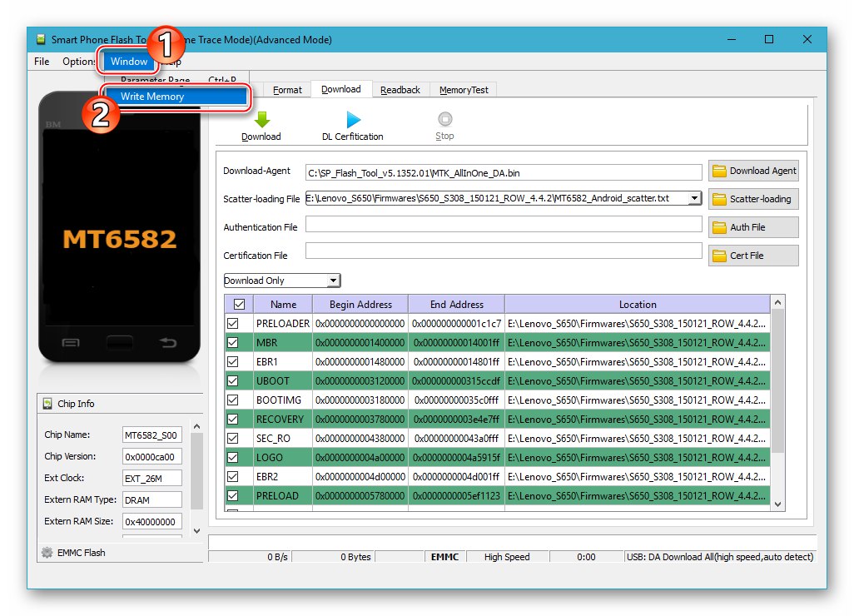Start flashing via the green Download icon
Viewport: 854px width, 616px height.
(261, 119)
